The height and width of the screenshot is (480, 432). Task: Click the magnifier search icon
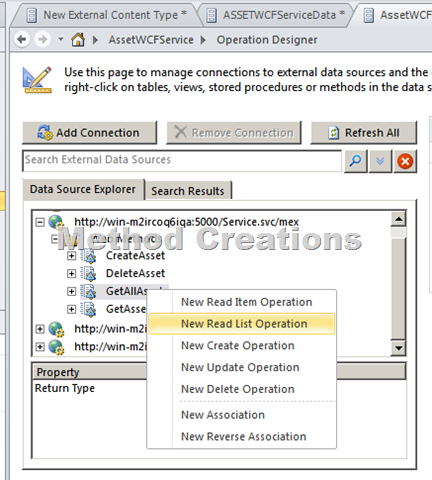[x=356, y=161]
